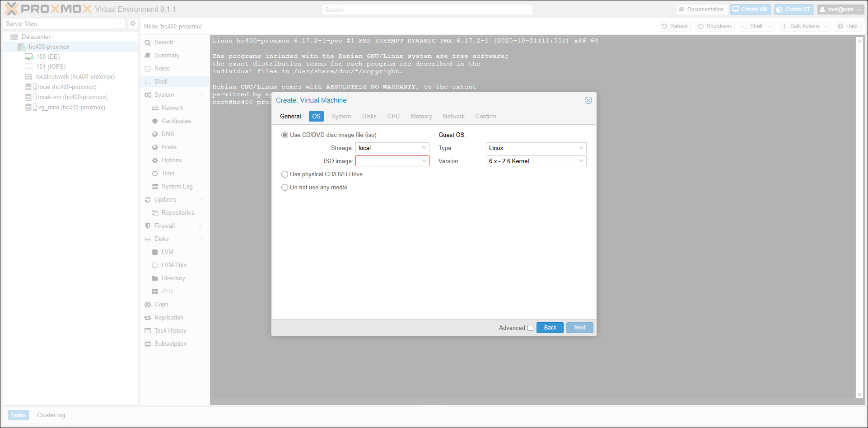
Task: Open Confirm tab in wizard
Action: (x=485, y=117)
